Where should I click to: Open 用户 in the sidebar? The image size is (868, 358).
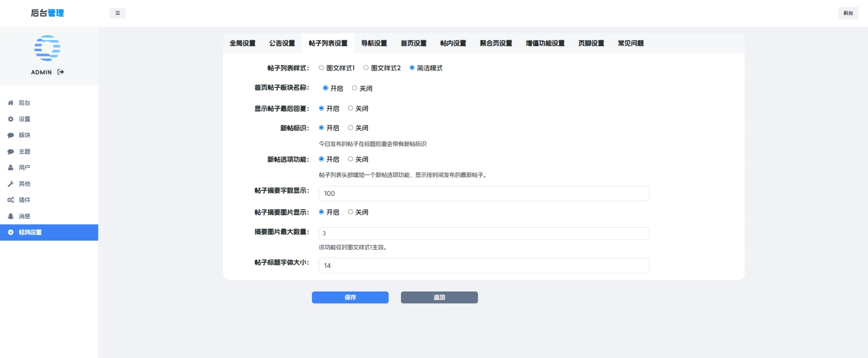point(49,168)
